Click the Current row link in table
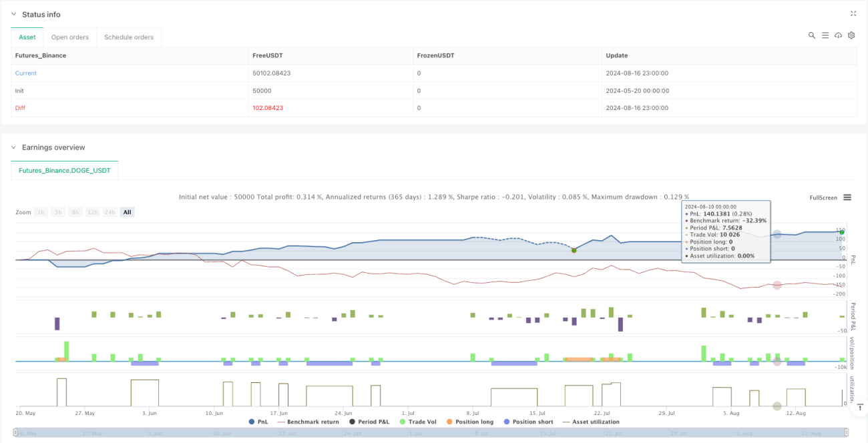 (26, 73)
